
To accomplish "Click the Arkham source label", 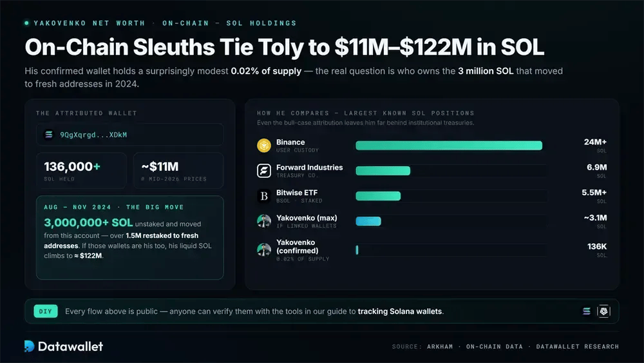I will pos(440,346).
